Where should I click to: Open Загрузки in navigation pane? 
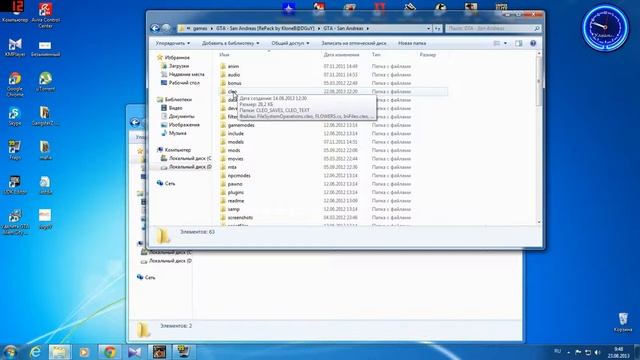(175, 66)
